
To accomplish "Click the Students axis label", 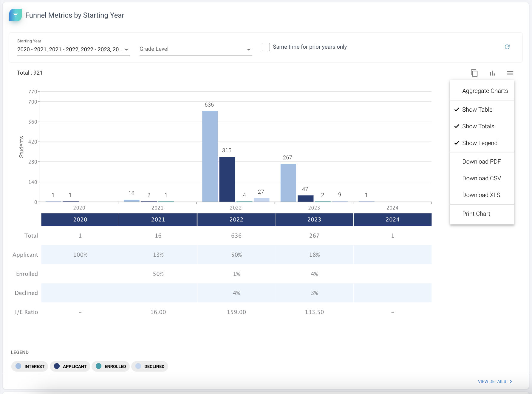I will pyautogui.click(x=21, y=147).
